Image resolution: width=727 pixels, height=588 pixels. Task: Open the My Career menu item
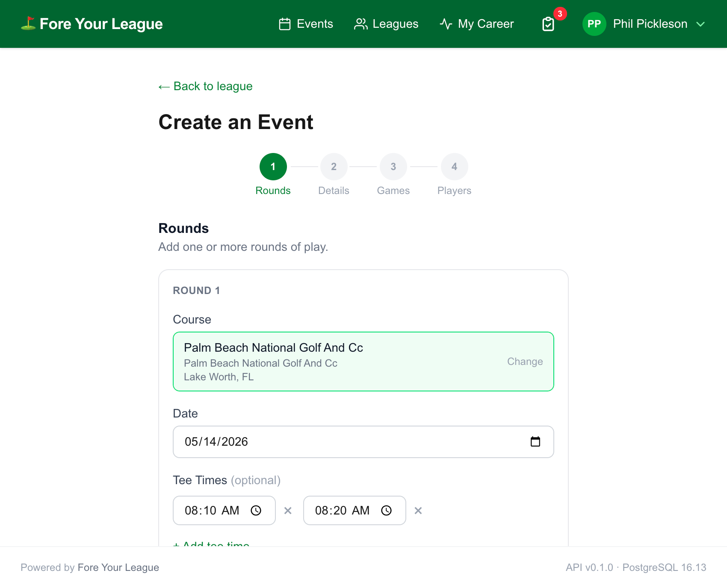point(477,24)
